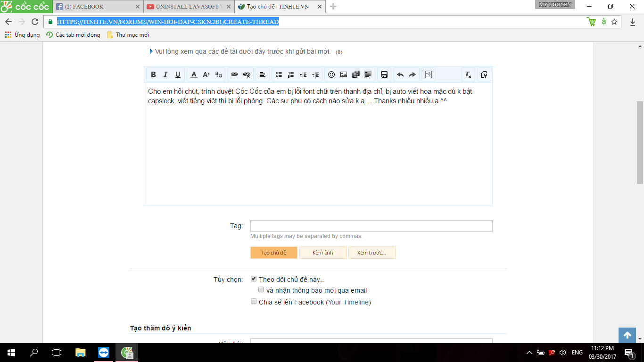This screenshot has width=644, height=362.
Task: Open Ứng dụng apps bookmark
Action: pos(22,35)
